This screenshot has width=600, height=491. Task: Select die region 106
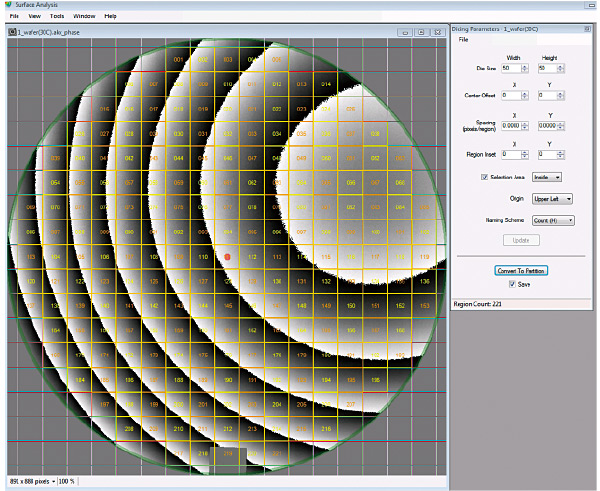(x=104, y=257)
